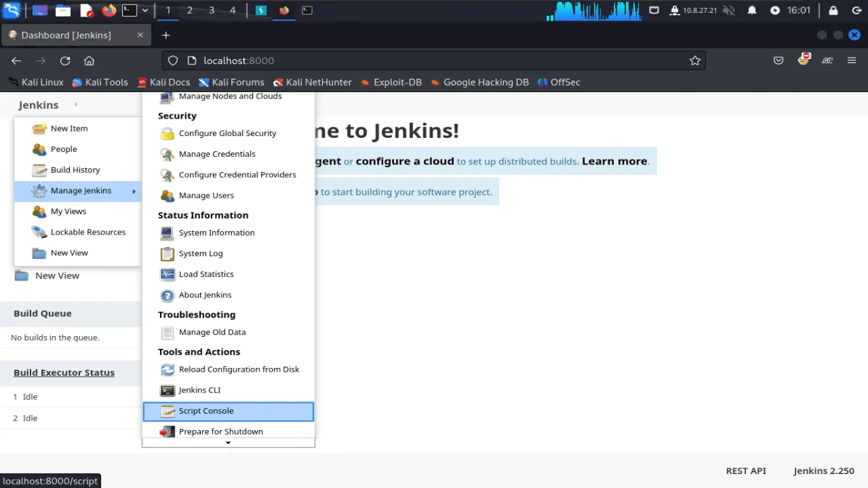The height and width of the screenshot is (488, 868).
Task: Click the About Jenkins question mark icon
Action: pyautogui.click(x=167, y=295)
